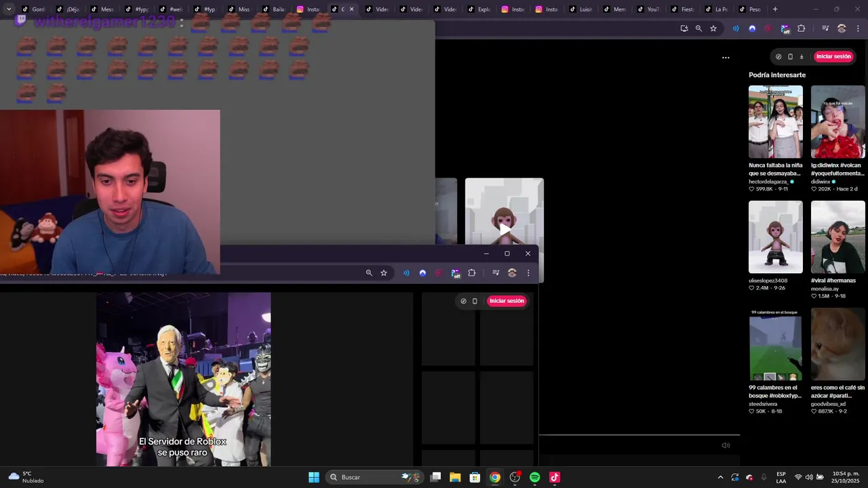Screen dimensions: 868x488
Task: Switch to the 'Fiest' tab
Action: click(x=682, y=9)
